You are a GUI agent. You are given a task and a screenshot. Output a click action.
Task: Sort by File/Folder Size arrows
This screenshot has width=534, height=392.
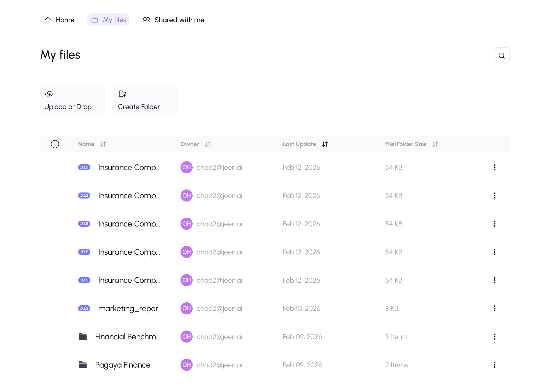tap(435, 144)
